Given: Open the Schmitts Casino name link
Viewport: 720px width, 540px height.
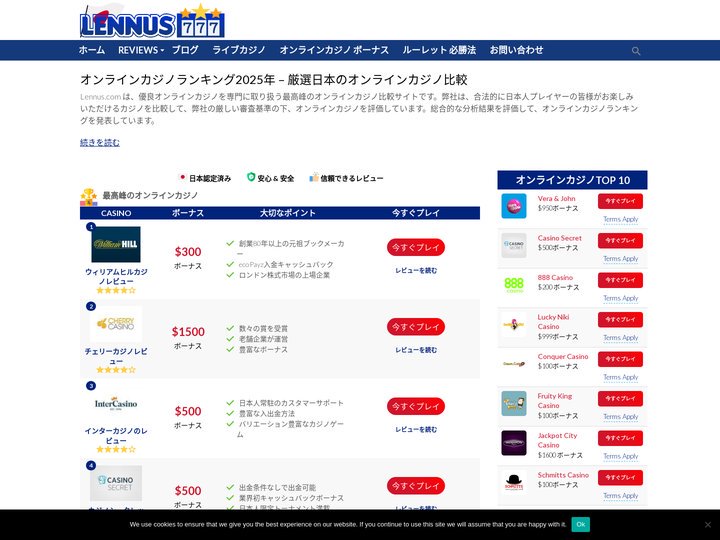Looking at the screenshot, I should coord(563,475).
